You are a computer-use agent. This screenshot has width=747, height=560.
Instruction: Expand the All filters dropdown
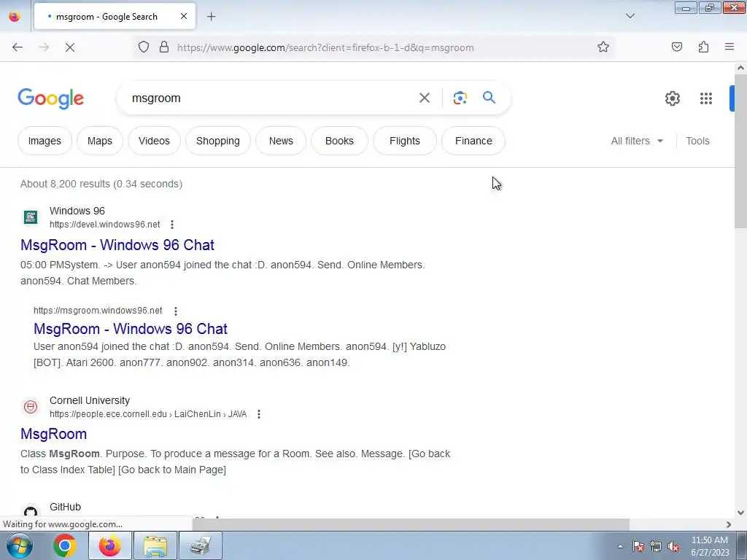637,141
